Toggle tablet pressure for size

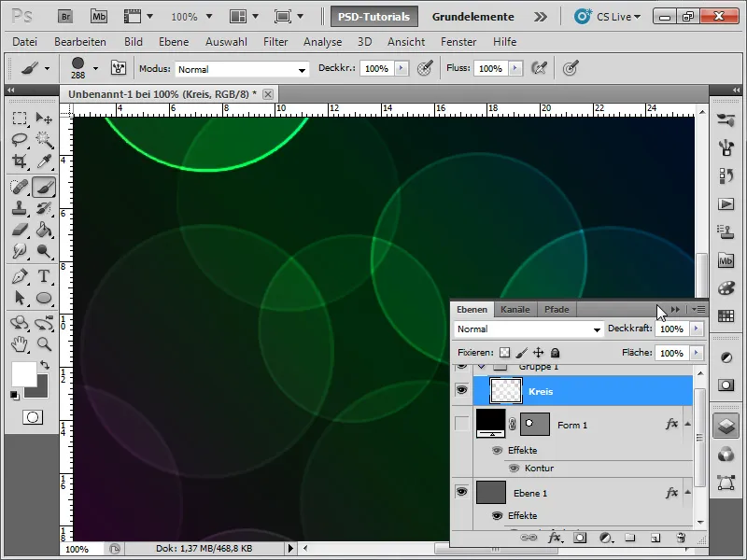(x=571, y=68)
